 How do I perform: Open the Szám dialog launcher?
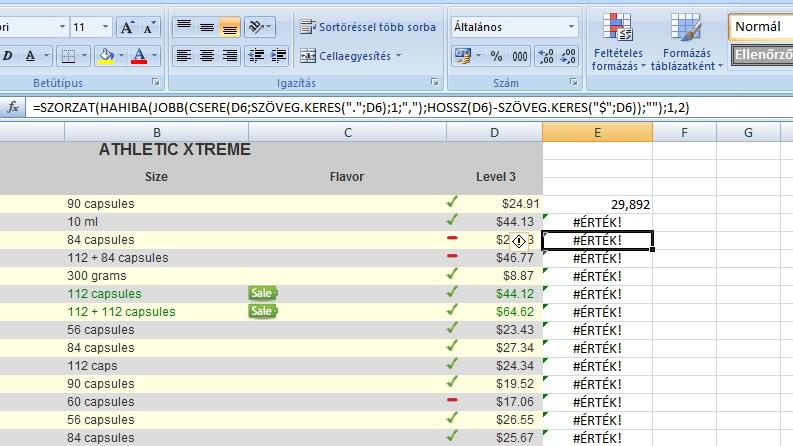[574, 82]
